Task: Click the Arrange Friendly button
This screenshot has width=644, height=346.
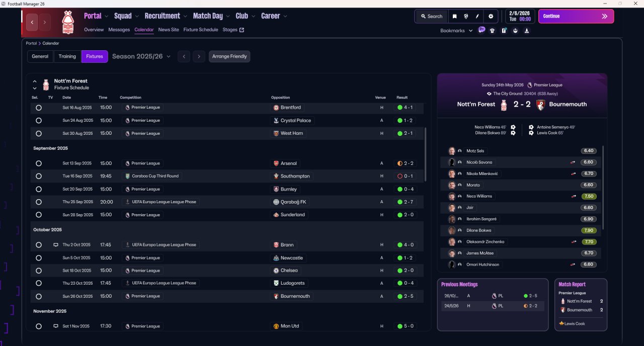Action: click(x=229, y=56)
